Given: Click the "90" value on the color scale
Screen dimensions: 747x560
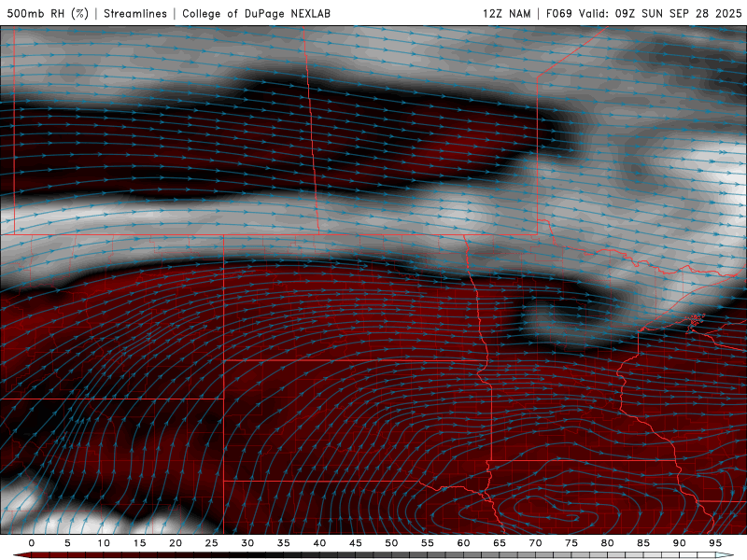Looking at the screenshot, I should (x=680, y=543).
